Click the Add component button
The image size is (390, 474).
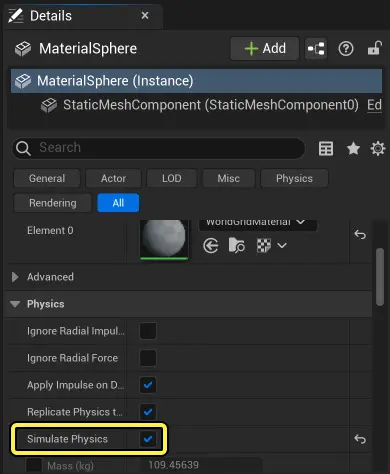(265, 49)
